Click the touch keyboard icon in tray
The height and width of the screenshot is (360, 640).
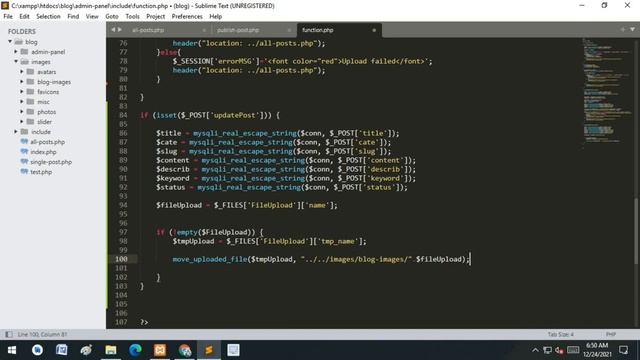point(573,350)
